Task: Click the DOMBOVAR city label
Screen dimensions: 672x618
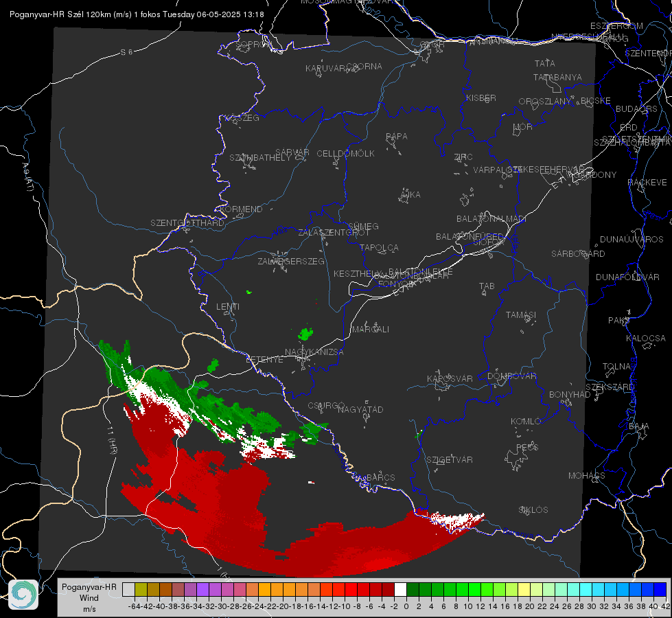Action: (511, 376)
